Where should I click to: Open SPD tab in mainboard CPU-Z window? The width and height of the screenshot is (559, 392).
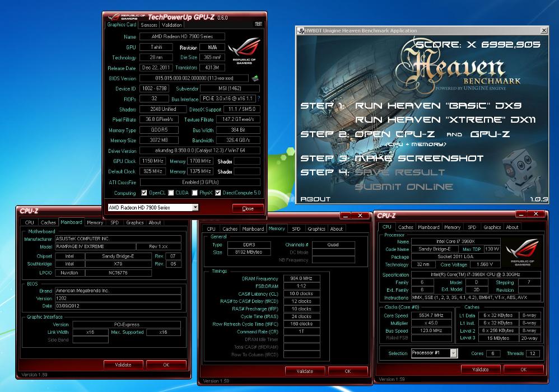coord(114,222)
